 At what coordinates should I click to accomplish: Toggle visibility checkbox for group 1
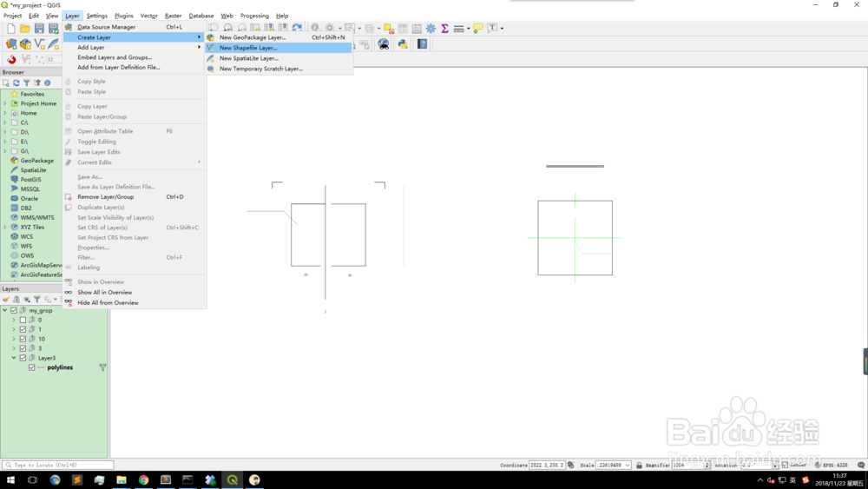click(x=23, y=329)
